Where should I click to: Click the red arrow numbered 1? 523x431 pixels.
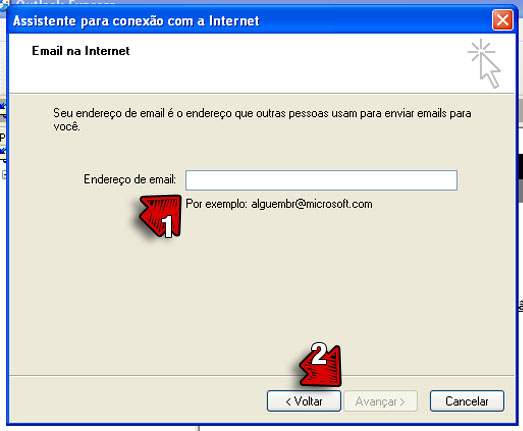(160, 216)
